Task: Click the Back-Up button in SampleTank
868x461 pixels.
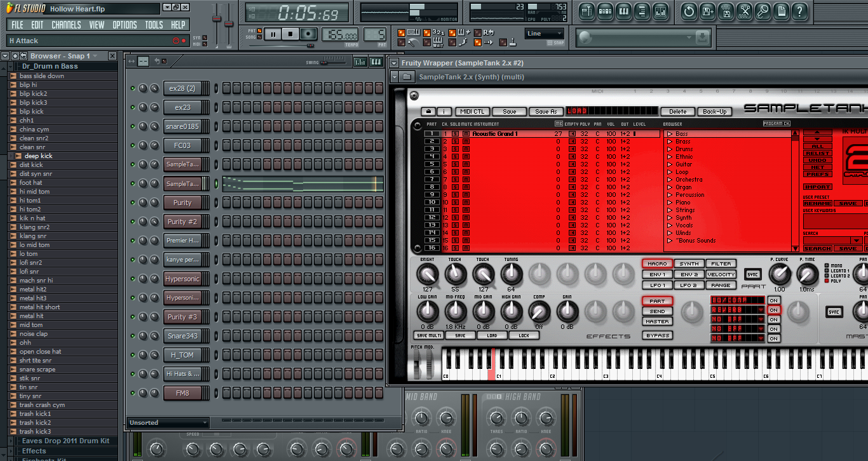Action: 714,112
